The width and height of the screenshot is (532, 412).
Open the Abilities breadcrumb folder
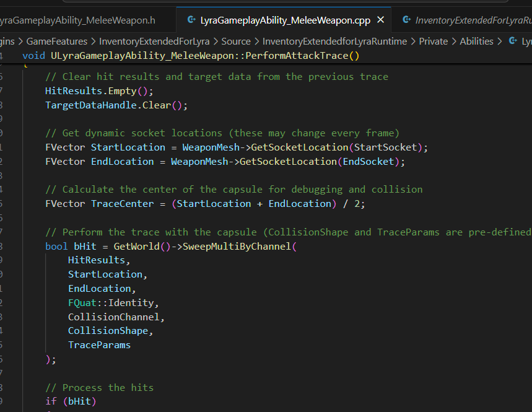pyautogui.click(x=476, y=42)
